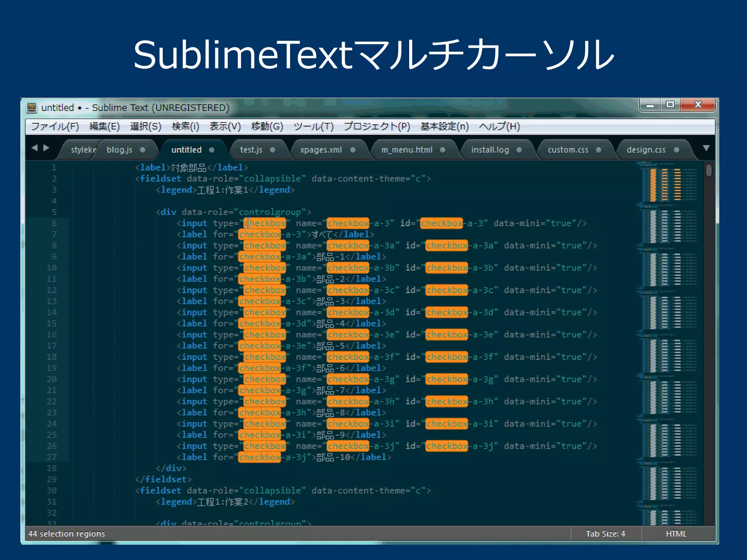Open the tab list dropdown arrow
This screenshot has width=747, height=560.
706,148
